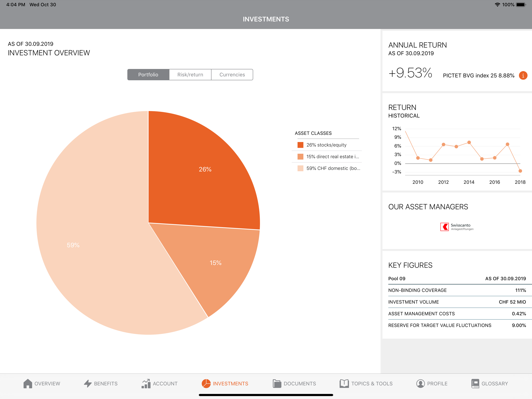Tap the Pool 09 label
The height and width of the screenshot is (399, 532).
397,278
